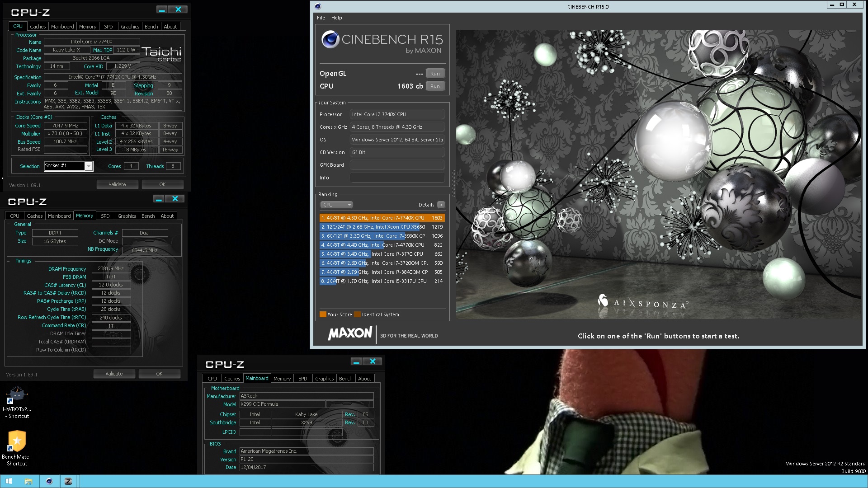868x488 pixels.
Task: Click the GFX Board field
Action: 397,165
